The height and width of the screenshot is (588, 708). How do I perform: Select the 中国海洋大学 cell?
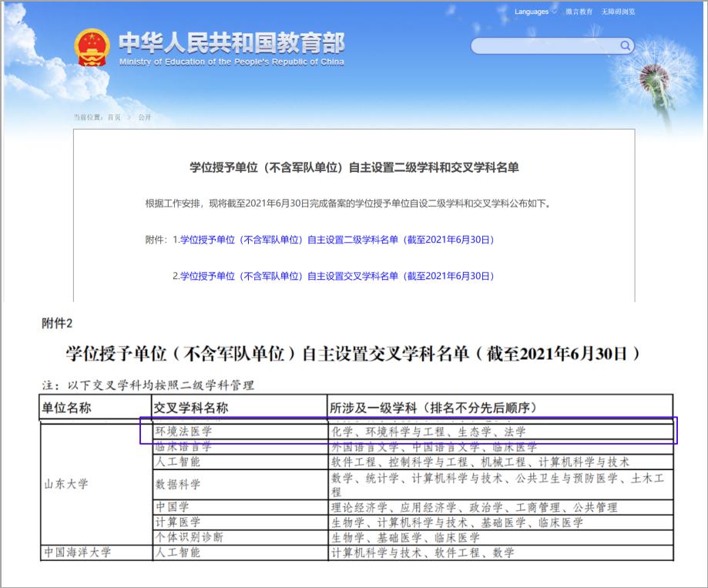pyautogui.click(x=96, y=553)
